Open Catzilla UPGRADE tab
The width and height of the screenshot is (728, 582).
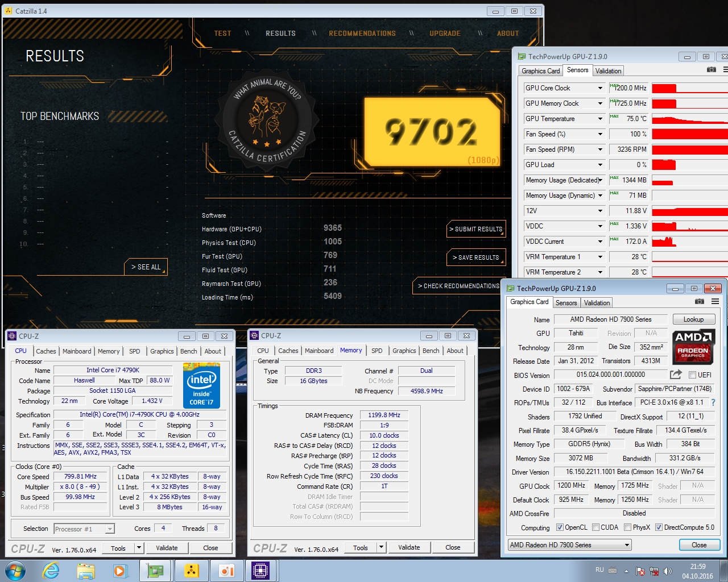445,34
